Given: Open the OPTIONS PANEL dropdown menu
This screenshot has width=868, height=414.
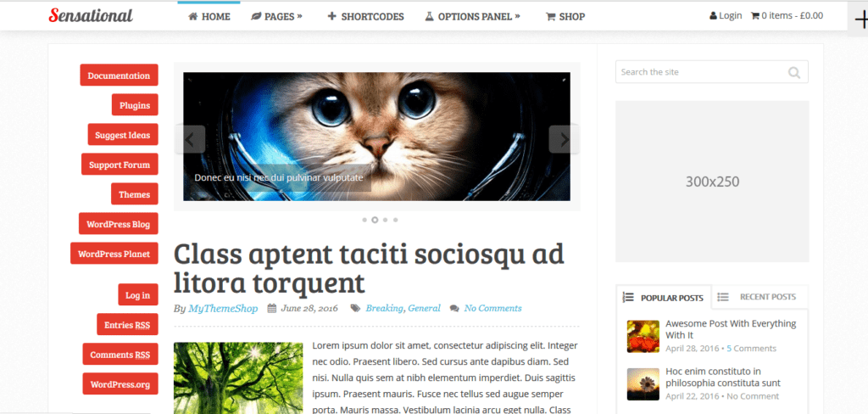Looking at the screenshot, I should click(x=473, y=17).
